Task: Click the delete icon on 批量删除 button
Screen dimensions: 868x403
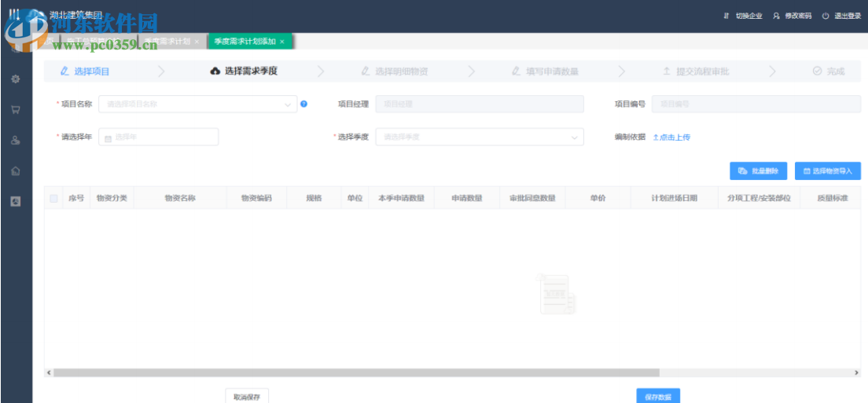Action: pos(743,171)
